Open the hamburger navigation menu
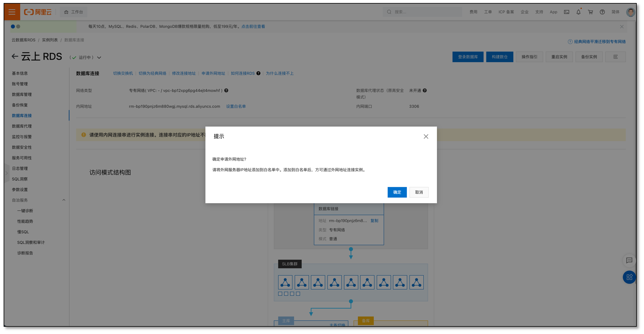 (12, 12)
